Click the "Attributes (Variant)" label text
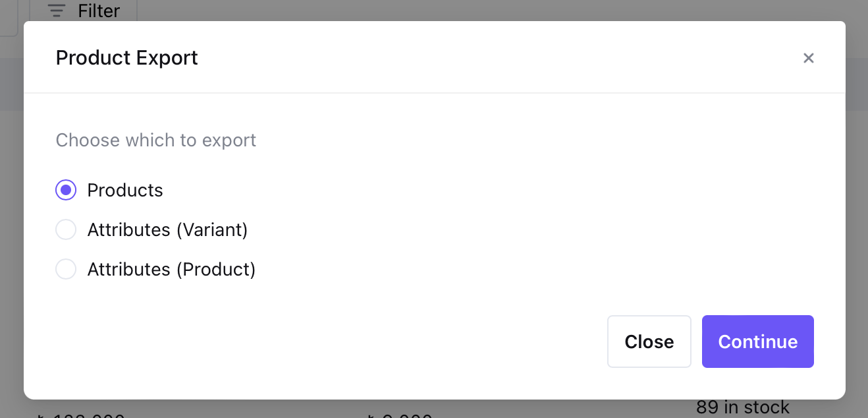Image resolution: width=868 pixels, height=418 pixels. [x=167, y=230]
